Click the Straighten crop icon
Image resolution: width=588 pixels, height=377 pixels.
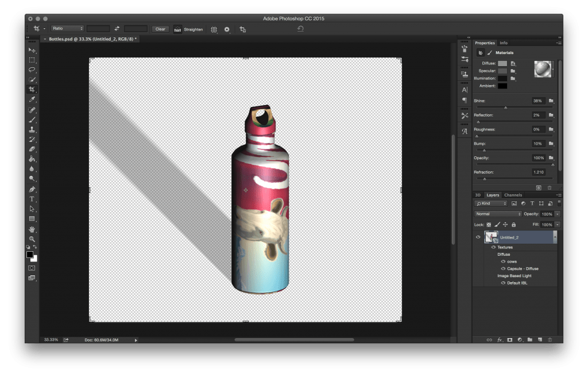coord(178,29)
